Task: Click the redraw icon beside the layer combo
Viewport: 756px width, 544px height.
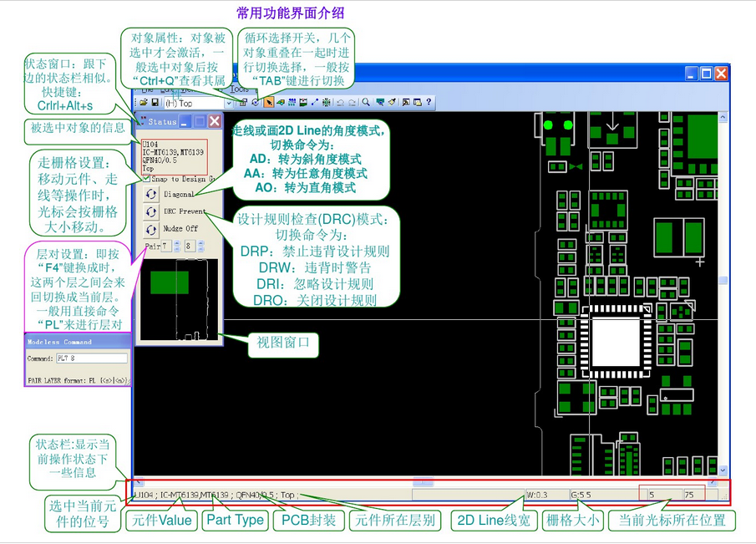Action: pyautogui.click(x=255, y=102)
